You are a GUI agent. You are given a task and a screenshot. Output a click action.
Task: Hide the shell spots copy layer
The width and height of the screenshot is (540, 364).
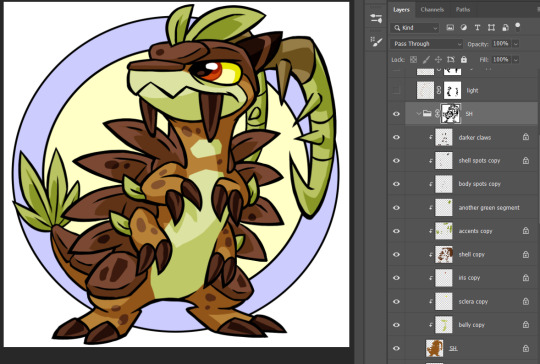tap(396, 160)
